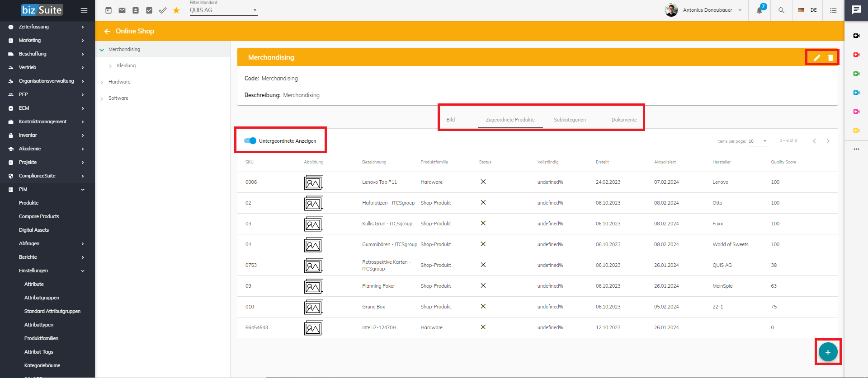Go back using Online Shop arrow

coord(107,31)
